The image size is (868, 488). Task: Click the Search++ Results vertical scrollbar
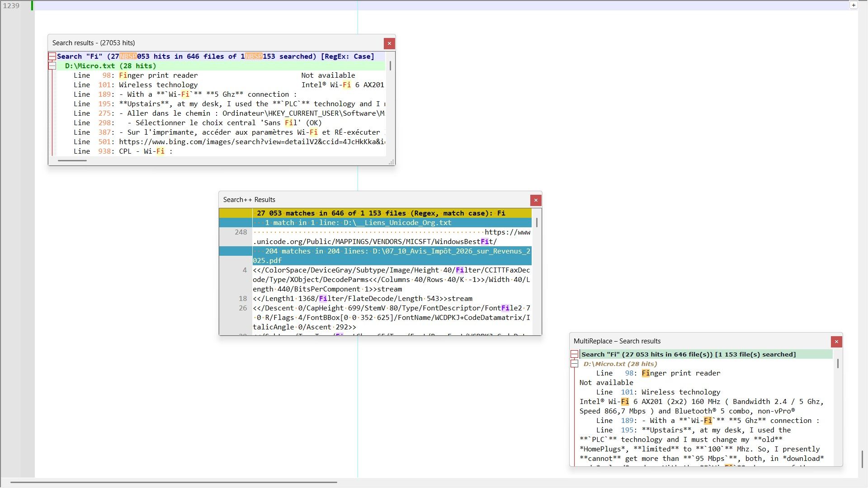click(x=537, y=223)
